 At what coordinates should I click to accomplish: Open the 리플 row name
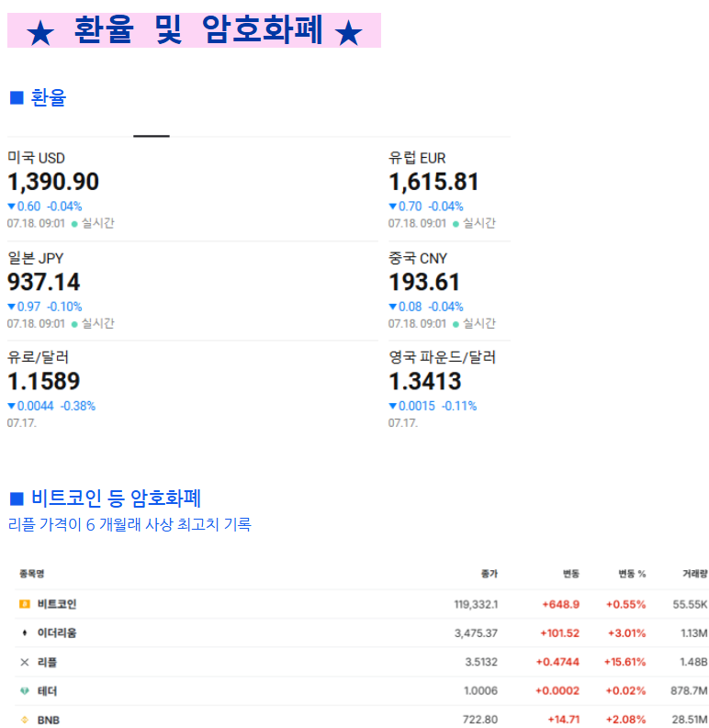pos(47,662)
